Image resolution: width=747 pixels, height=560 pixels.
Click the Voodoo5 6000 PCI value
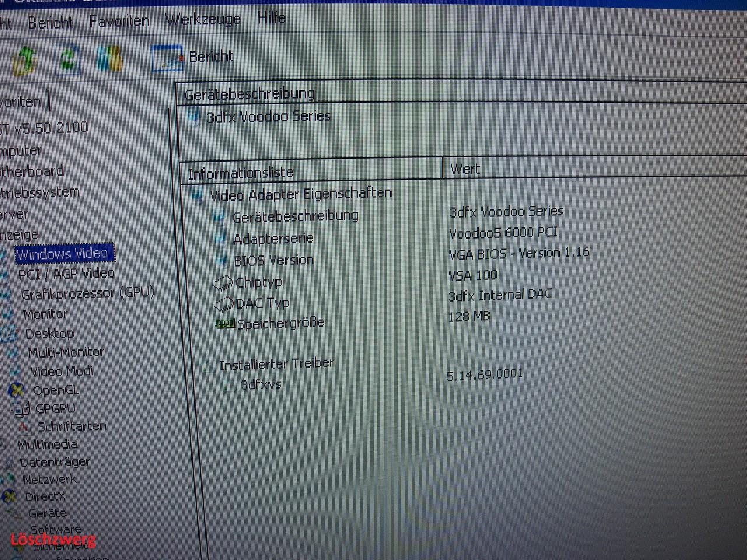[504, 232]
